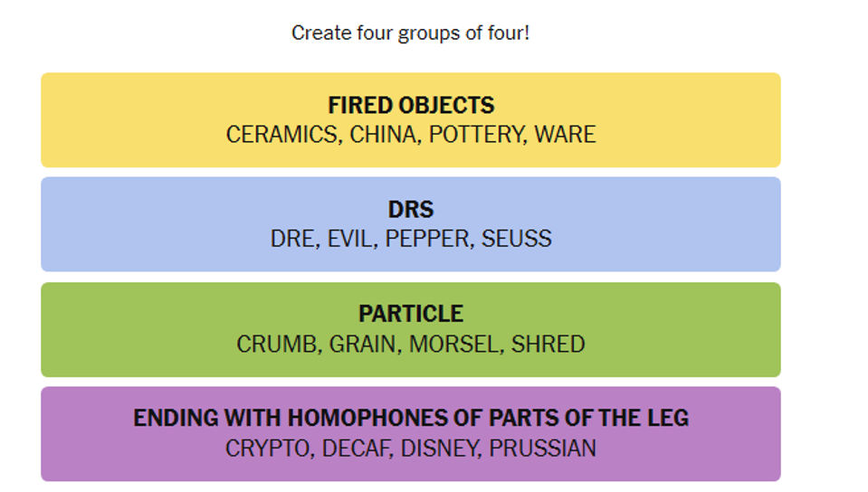Click the word PRUSSIAN

pyautogui.click(x=542, y=449)
